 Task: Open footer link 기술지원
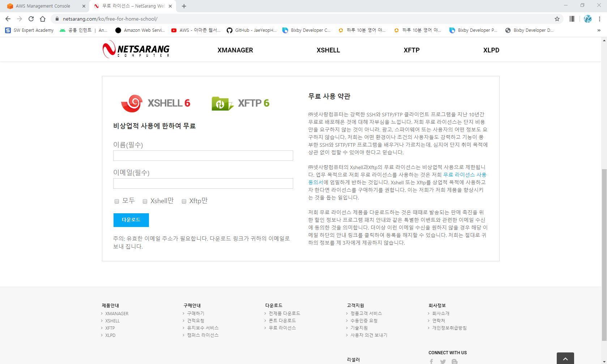pyautogui.click(x=359, y=328)
